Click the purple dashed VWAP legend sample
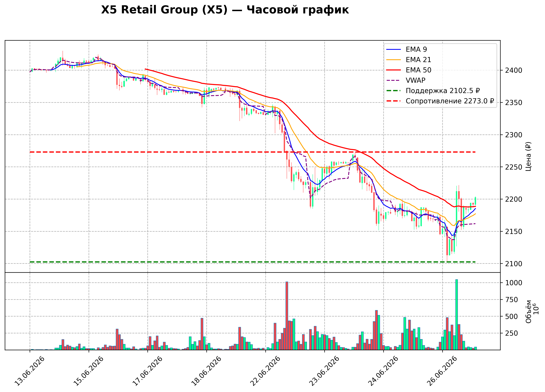This screenshot has height=392, width=545. tap(394, 80)
